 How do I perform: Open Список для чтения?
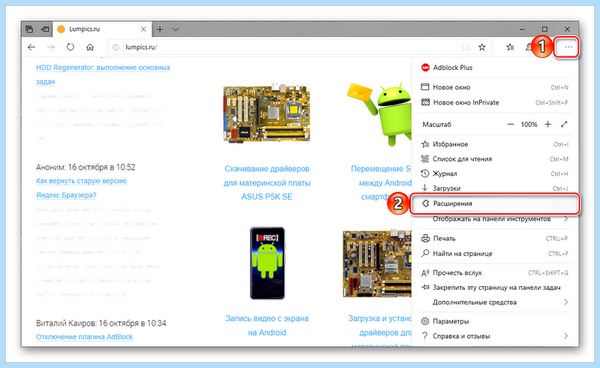[495, 159]
